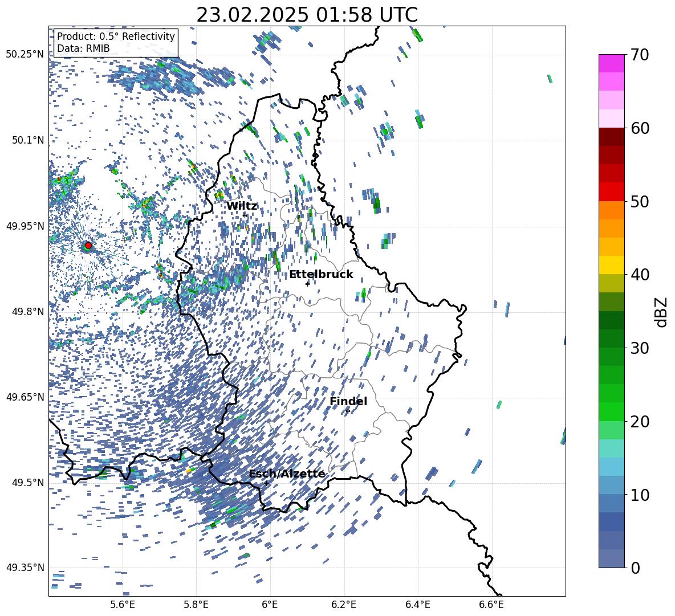Click the colorbar 10 tick label
This screenshot has height=616, width=675.
pyautogui.click(x=640, y=495)
